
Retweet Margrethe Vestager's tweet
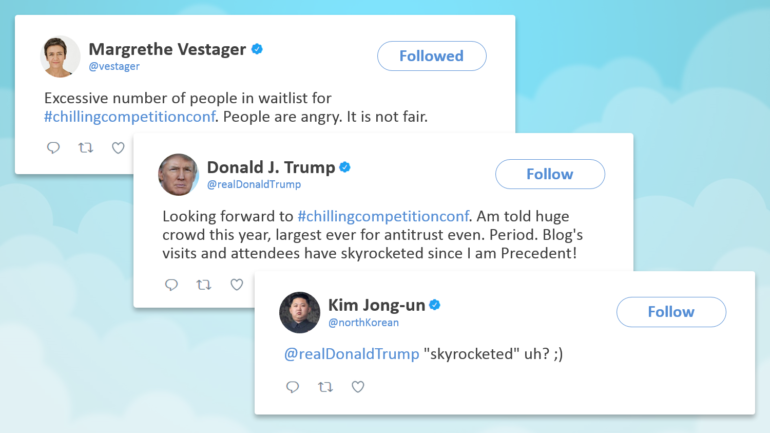[x=86, y=147]
